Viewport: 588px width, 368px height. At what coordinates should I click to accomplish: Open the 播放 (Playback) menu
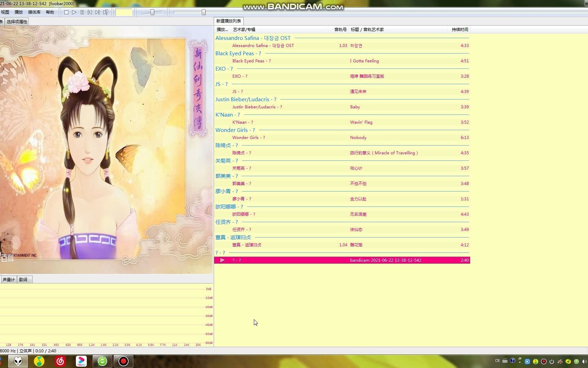(x=19, y=12)
